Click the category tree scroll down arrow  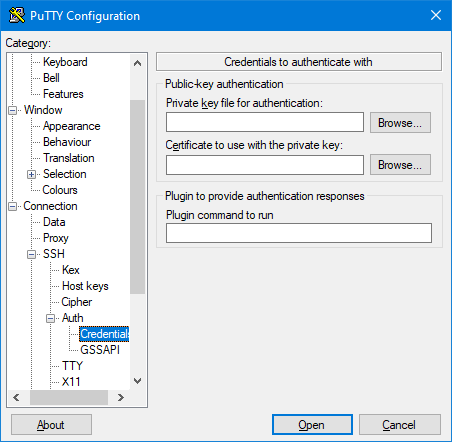pyautogui.click(x=137, y=381)
